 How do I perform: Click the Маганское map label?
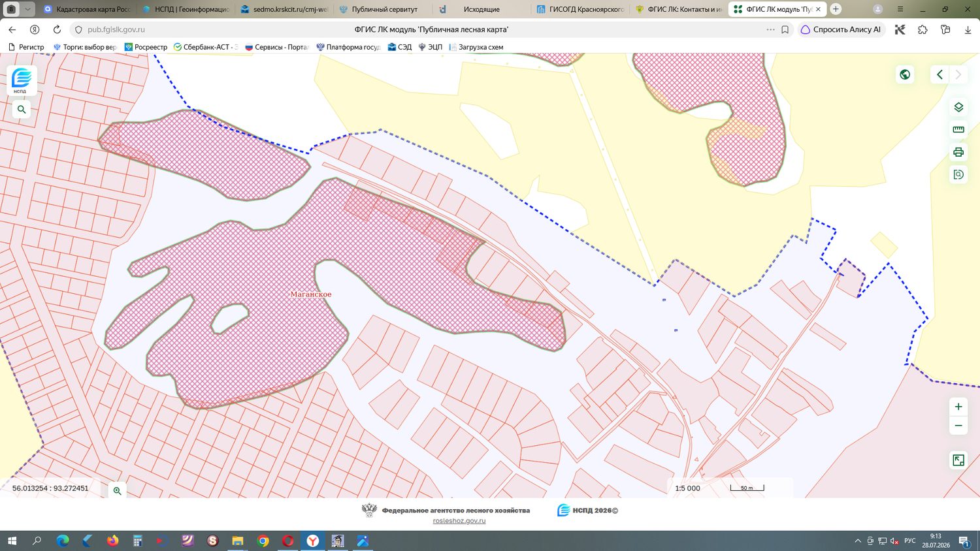(311, 294)
